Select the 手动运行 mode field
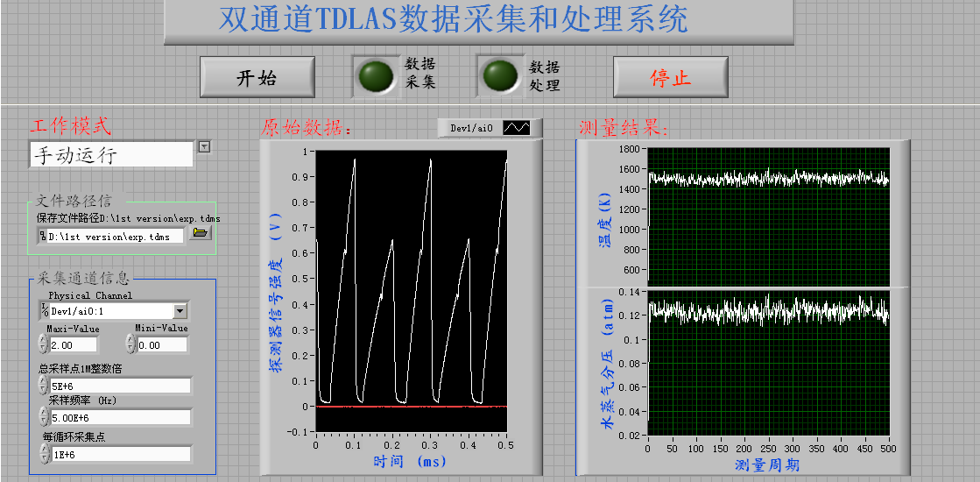 (110, 155)
